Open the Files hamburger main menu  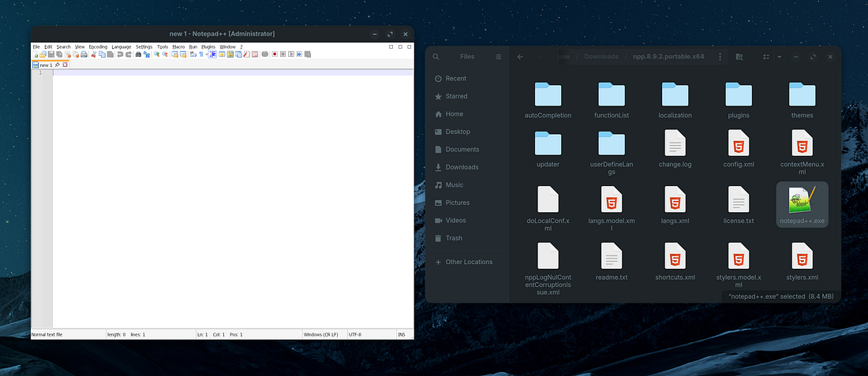[498, 57]
